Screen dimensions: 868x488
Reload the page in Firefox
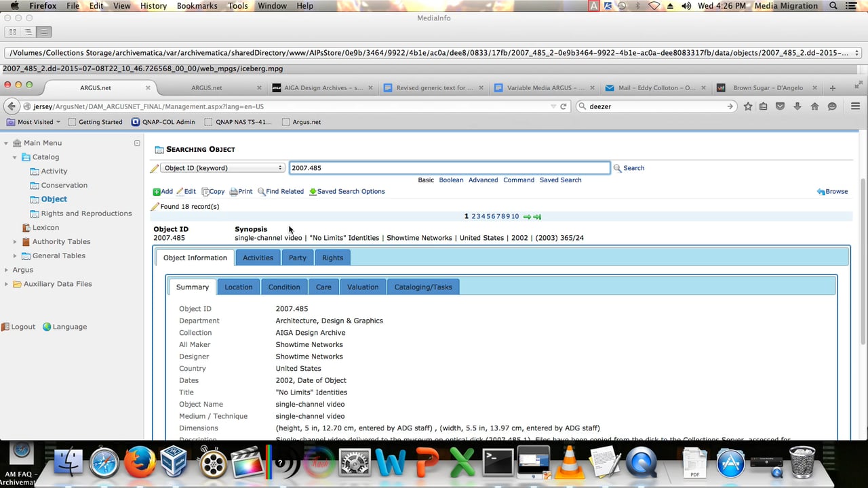pos(563,106)
